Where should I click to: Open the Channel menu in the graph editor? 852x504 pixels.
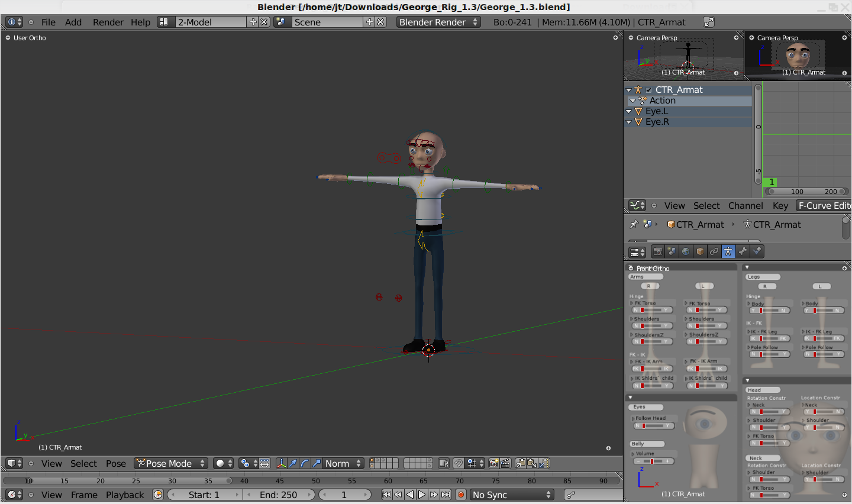coord(745,206)
